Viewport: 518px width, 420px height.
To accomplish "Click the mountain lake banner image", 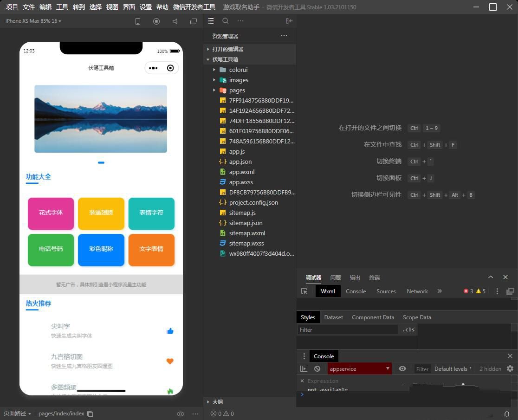I will [x=101, y=119].
